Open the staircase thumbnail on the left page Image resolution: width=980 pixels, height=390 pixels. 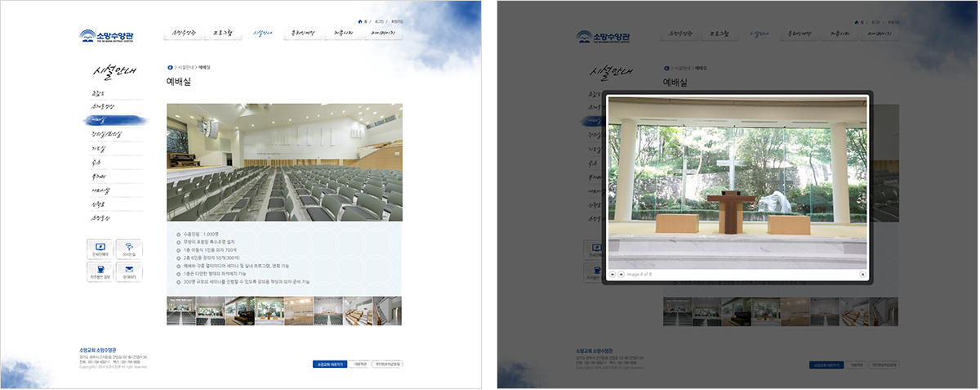[x=387, y=311]
